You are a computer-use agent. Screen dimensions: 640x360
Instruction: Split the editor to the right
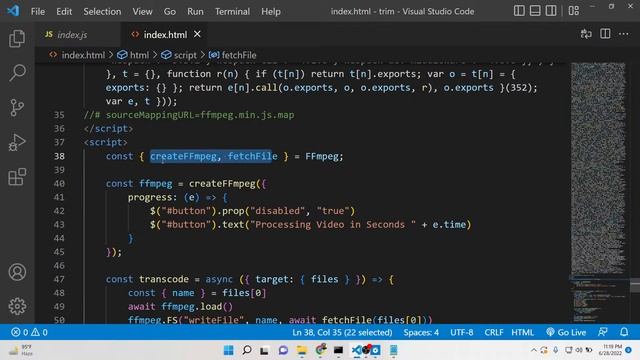(605, 34)
